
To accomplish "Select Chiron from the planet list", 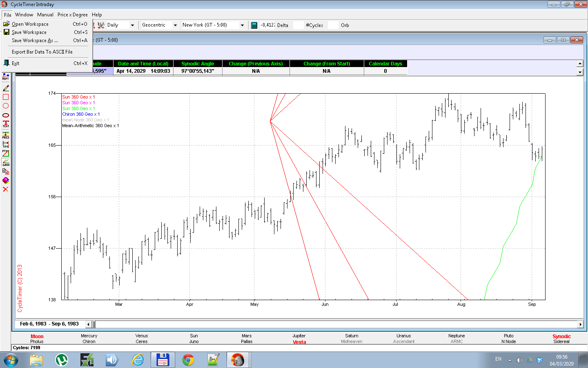I will coord(89,342).
